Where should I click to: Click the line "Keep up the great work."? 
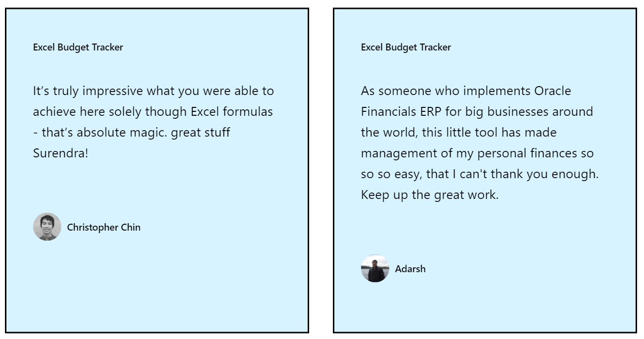[430, 195]
